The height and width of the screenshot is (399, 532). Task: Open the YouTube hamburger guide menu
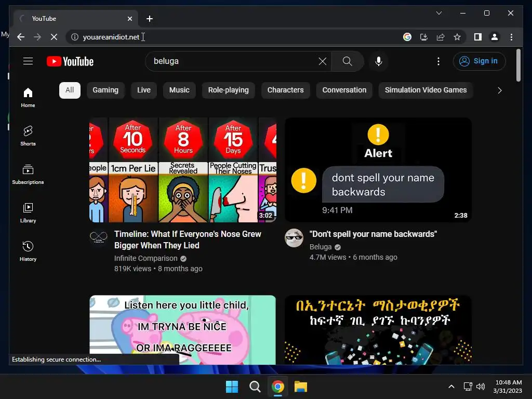click(x=28, y=61)
